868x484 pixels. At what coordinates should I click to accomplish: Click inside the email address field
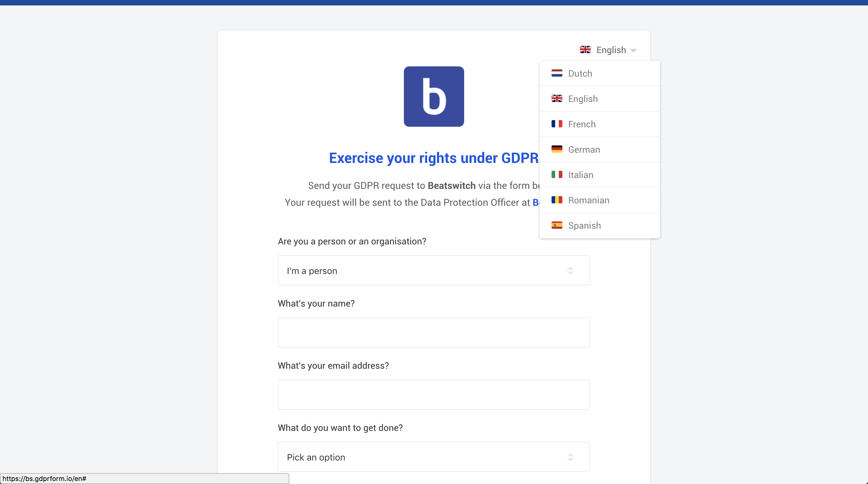click(434, 394)
